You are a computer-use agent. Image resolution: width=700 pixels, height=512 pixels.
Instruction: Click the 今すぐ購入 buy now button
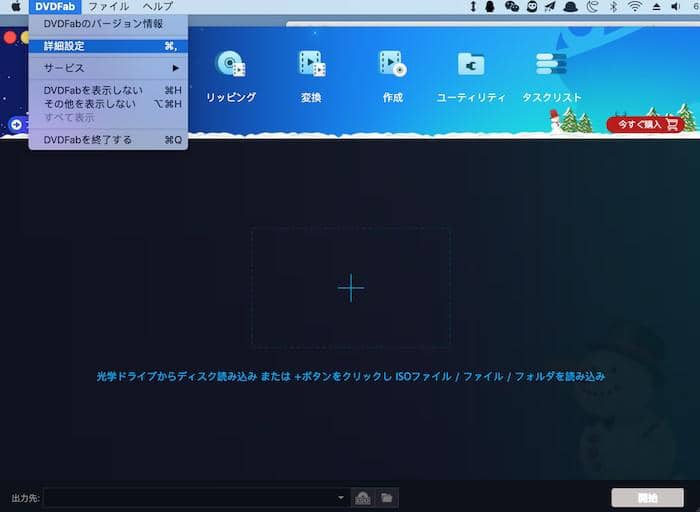click(x=646, y=125)
